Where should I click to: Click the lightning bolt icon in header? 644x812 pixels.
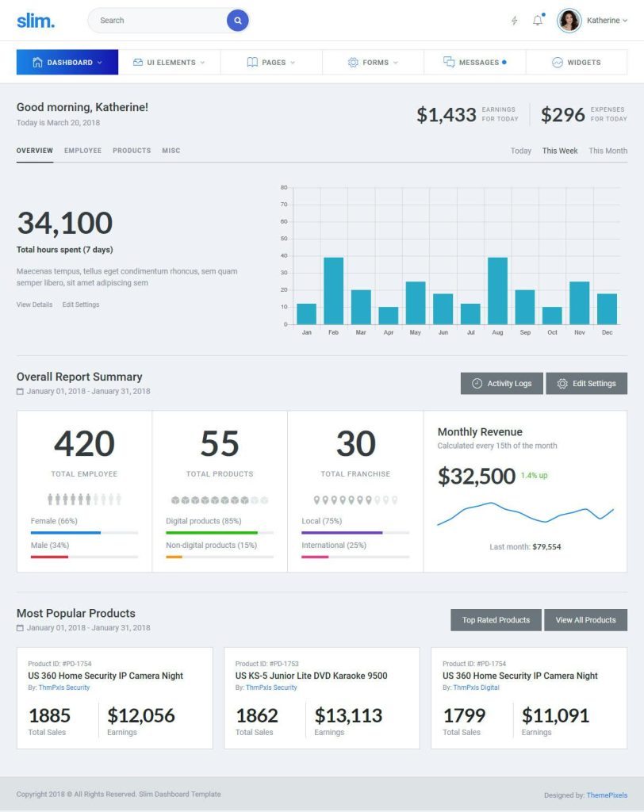coord(513,21)
